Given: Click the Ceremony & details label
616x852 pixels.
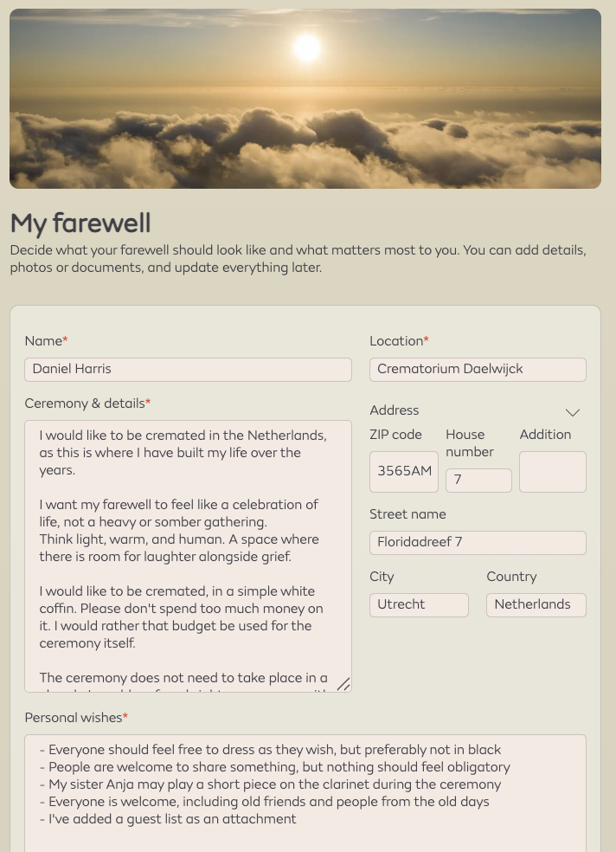Looking at the screenshot, I should [87, 403].
